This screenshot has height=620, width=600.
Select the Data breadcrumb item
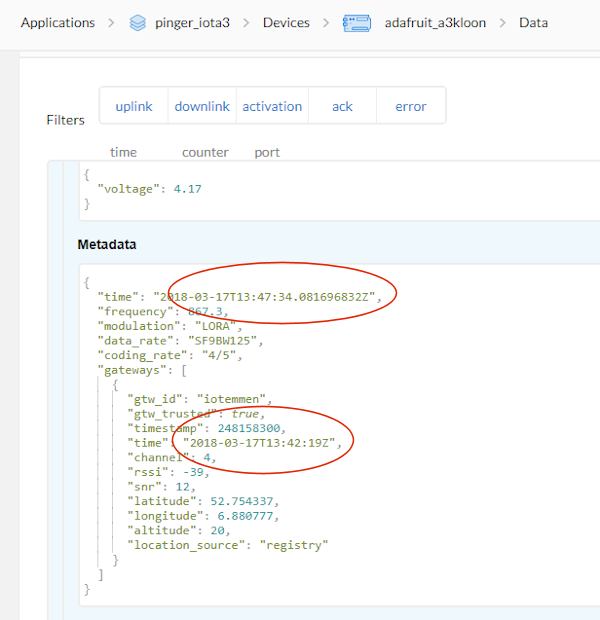pos(533,22)
